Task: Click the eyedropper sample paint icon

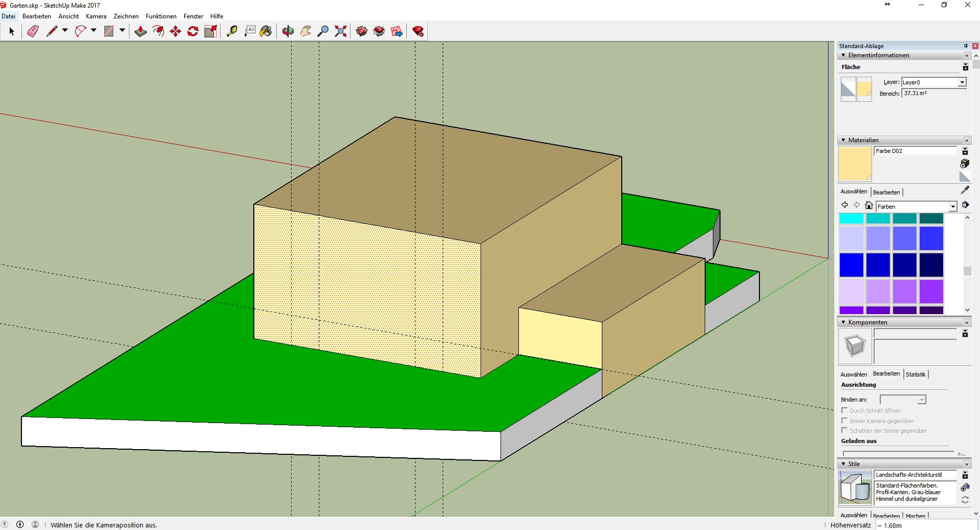Action: 965,190
